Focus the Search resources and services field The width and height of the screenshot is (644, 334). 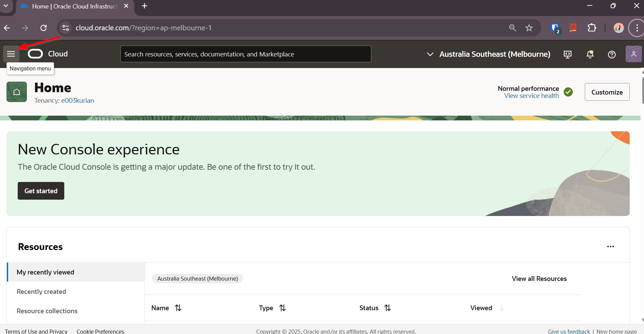(245, 54)
